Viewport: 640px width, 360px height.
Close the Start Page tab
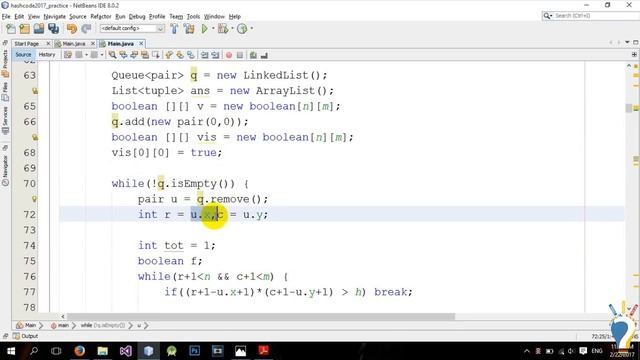pos(48,43)
